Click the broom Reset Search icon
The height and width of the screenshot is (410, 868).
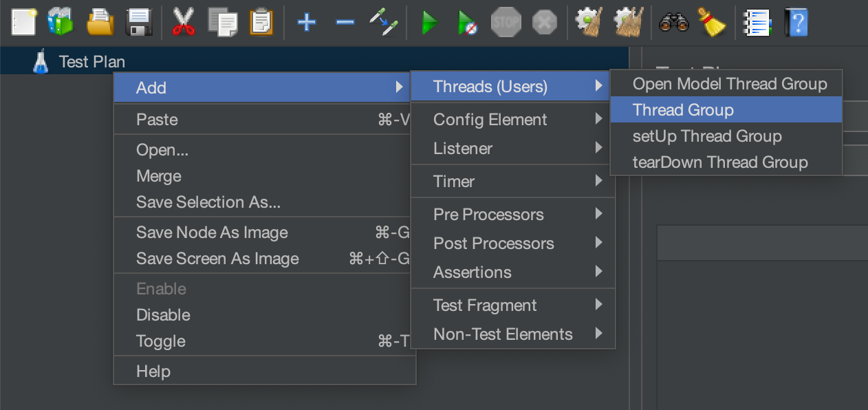tap(712, 23)
